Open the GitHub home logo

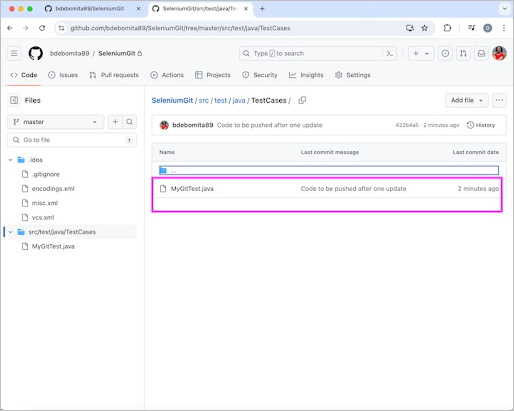pyautogui.click(x=36, y=53)
